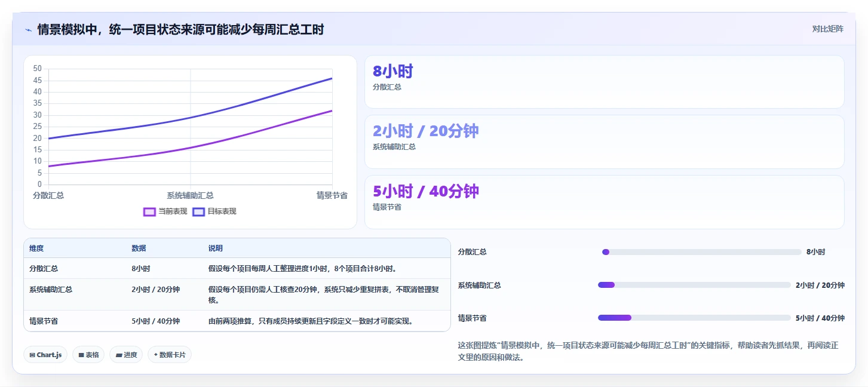Click the 分散汇总 progress bar
This screenshot has width=868, height=387.
click(701, 252)
